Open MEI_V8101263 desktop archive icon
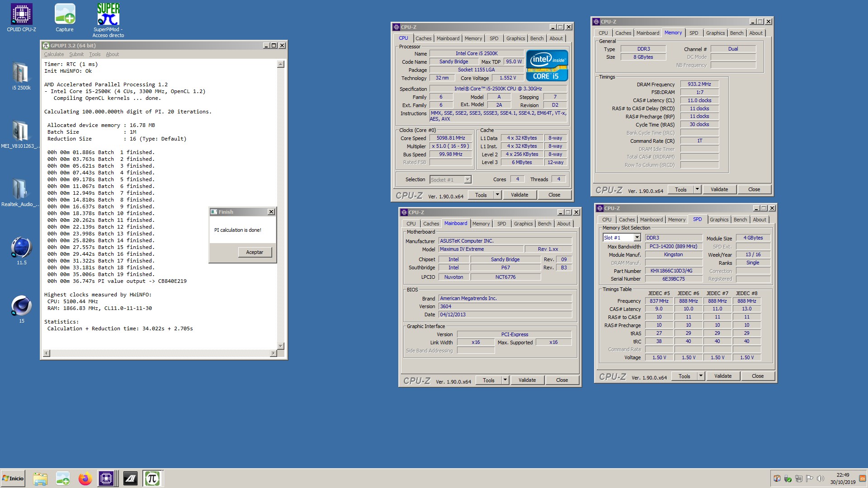The height and width of the screenshot is (488, 868). [20, 134]
